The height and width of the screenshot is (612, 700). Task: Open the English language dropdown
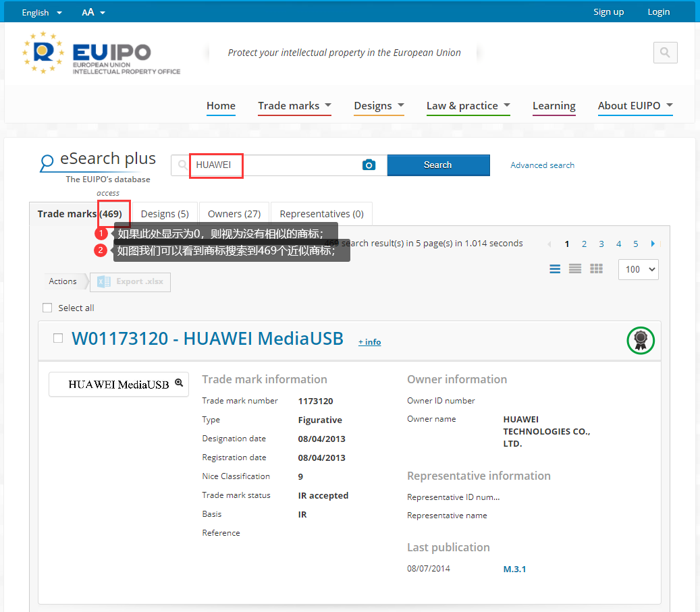[42, 13]
